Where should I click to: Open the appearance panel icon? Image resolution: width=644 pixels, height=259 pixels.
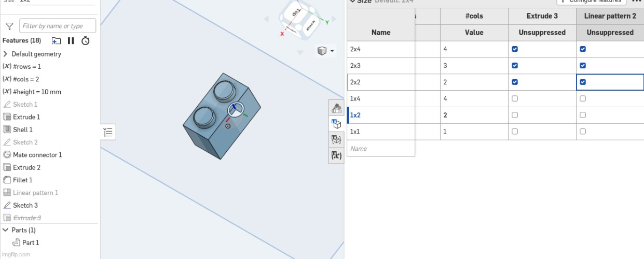point(336,108)
